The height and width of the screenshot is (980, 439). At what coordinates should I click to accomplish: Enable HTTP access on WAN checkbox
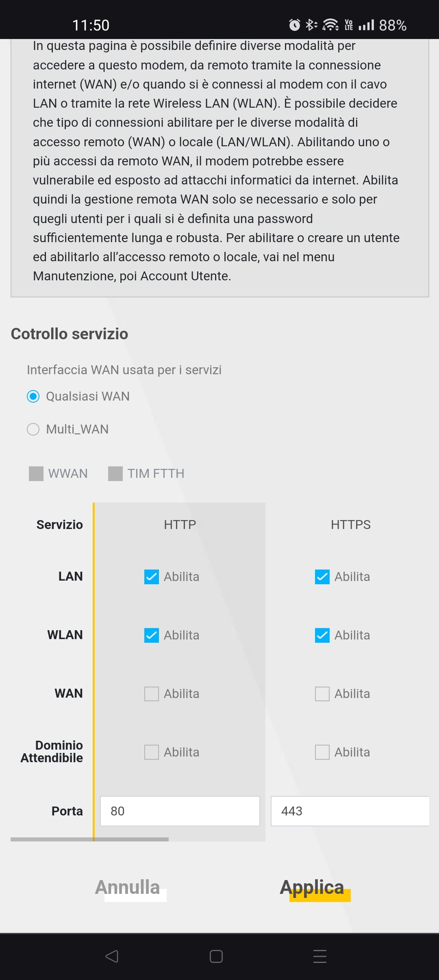pos(152,694)
